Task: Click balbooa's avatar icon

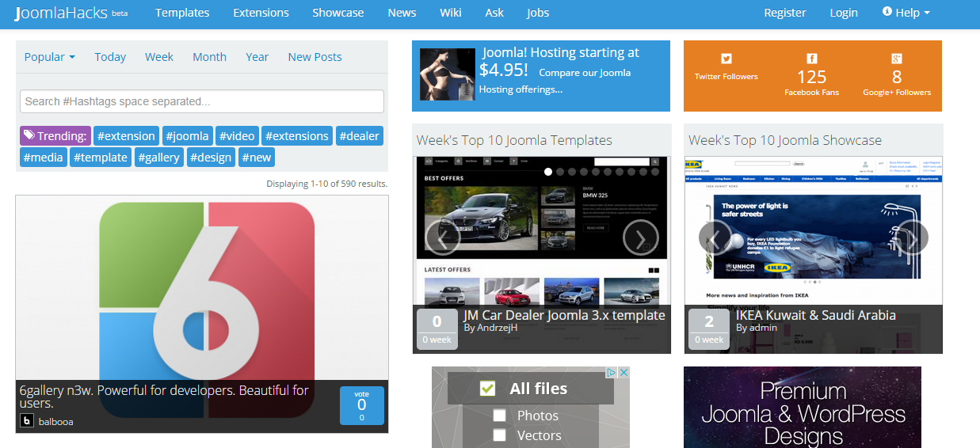Action: click(x=27, y=421)
